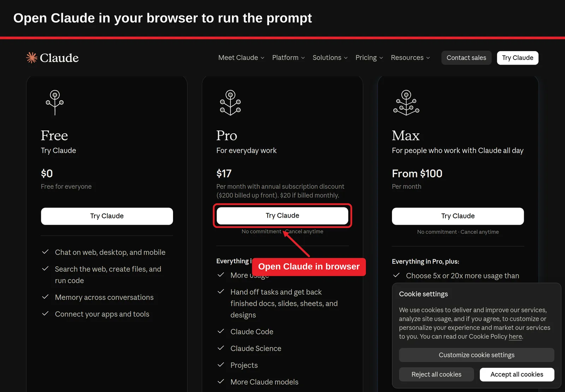Click 'Connect your apps and tools' feature
This screenshot has width=565, height=392.
point(102,314)
